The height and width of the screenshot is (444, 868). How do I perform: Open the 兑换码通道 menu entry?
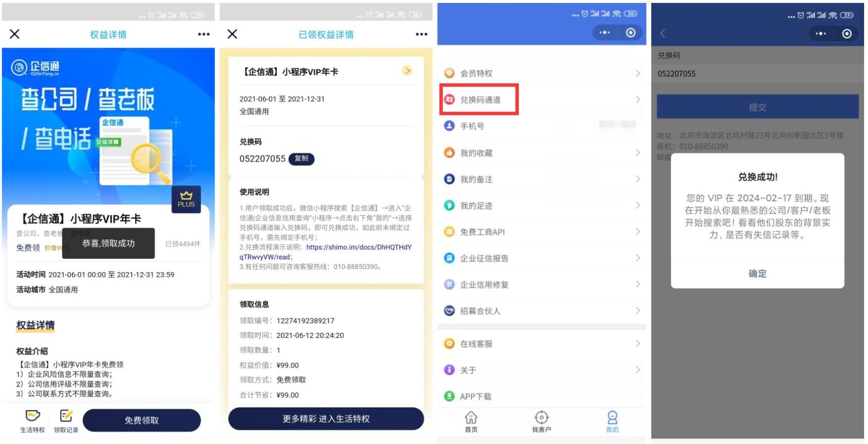[542, 99]
